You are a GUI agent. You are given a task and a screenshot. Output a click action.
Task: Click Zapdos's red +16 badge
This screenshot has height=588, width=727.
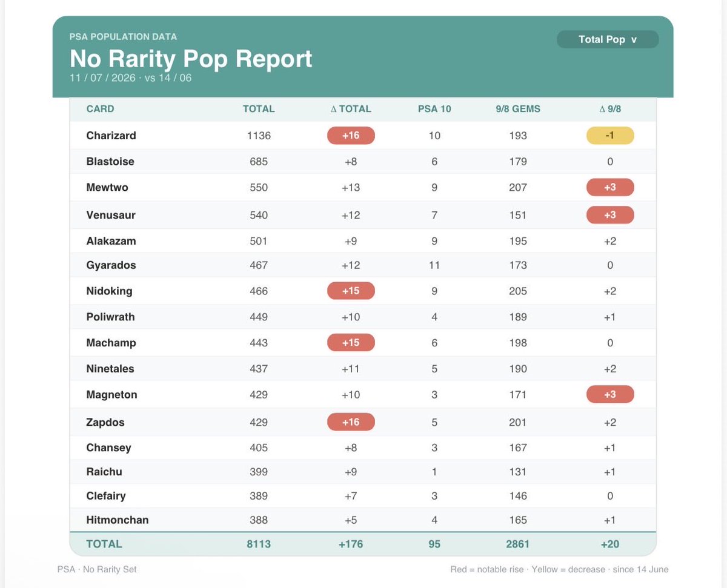351,422
